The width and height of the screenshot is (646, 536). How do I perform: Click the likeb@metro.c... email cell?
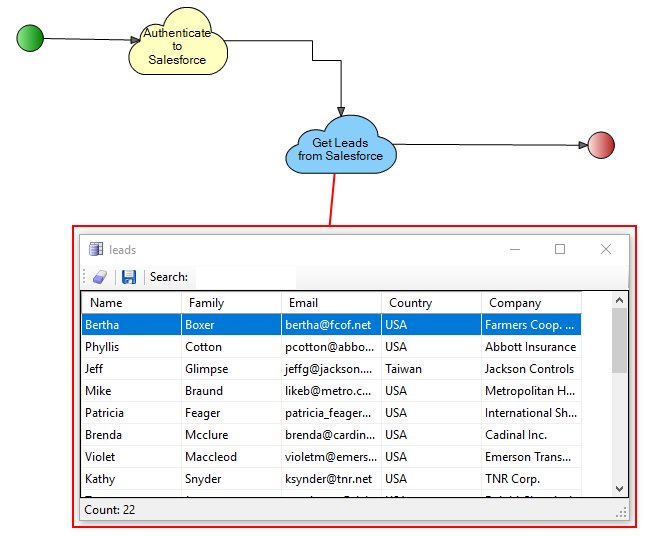pos(332,391)
